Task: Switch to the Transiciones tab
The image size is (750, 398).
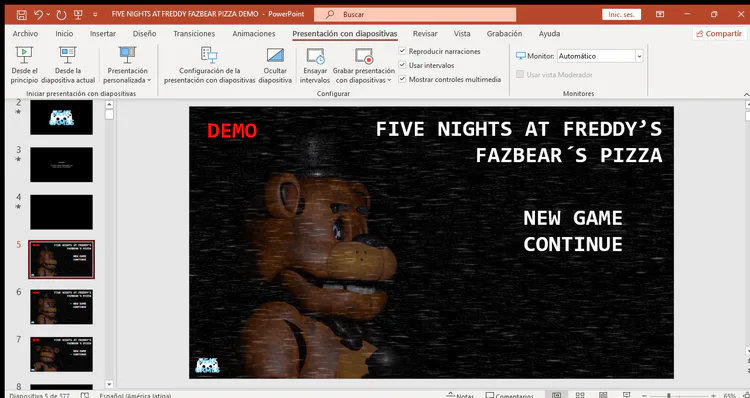Action: [194, 33]
